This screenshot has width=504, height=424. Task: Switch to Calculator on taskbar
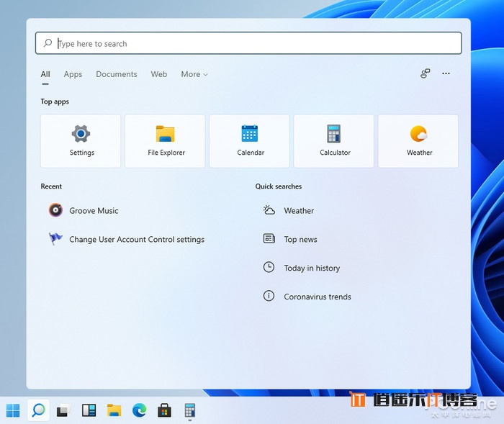coord(190,410)
